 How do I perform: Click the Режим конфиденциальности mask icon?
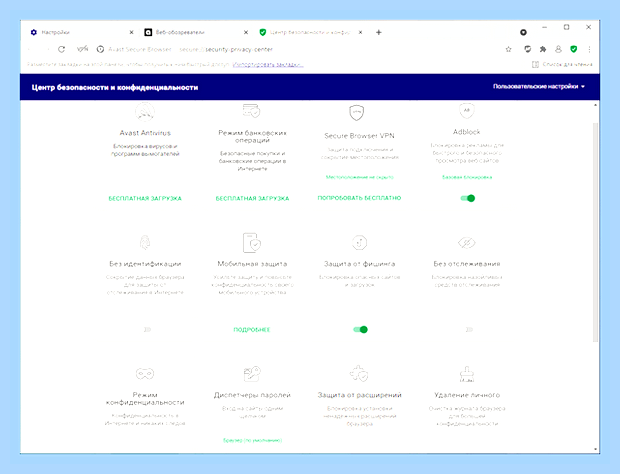[145, 373]
